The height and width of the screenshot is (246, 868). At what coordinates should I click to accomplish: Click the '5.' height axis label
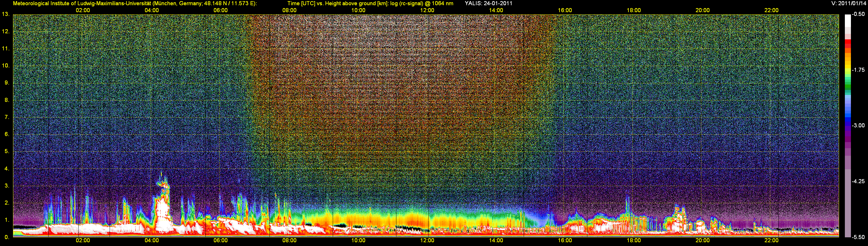pos(7,151)
